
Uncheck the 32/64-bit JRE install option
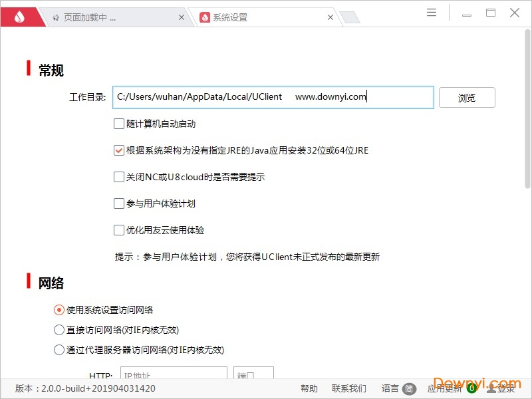118,150
